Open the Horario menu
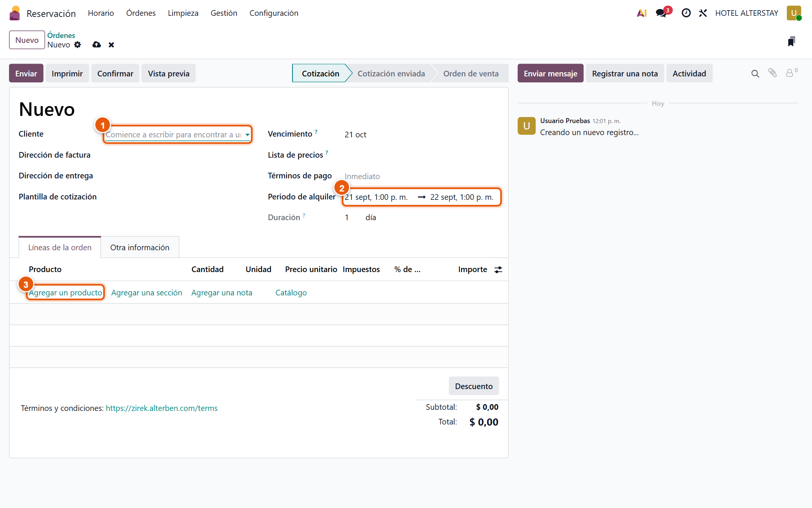 [x=101, y=13]
